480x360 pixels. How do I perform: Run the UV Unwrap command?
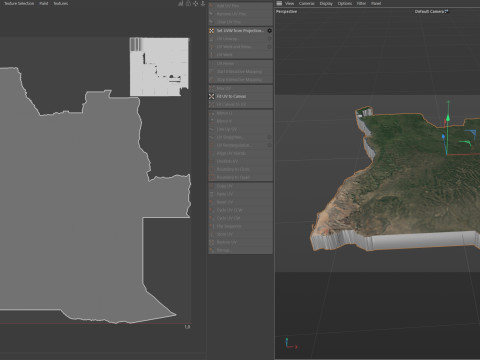pos(240,39)
